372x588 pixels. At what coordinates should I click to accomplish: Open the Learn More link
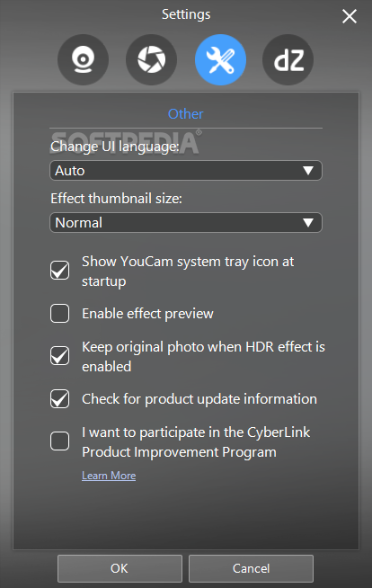coord(109,476)
